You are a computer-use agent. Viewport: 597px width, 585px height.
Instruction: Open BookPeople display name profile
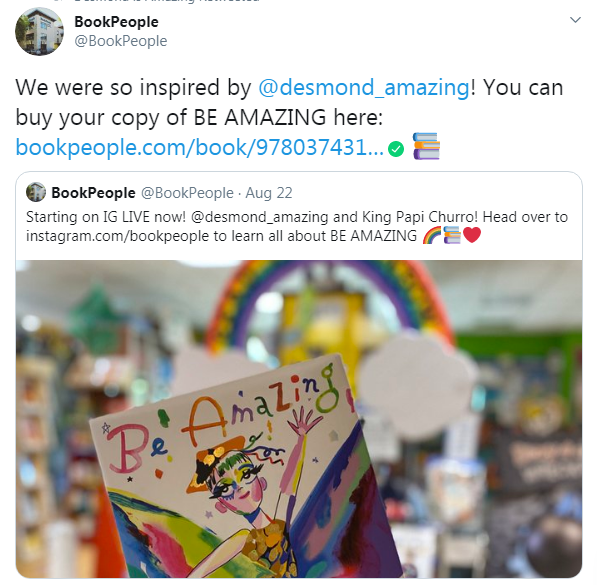[x=116, y=22]
